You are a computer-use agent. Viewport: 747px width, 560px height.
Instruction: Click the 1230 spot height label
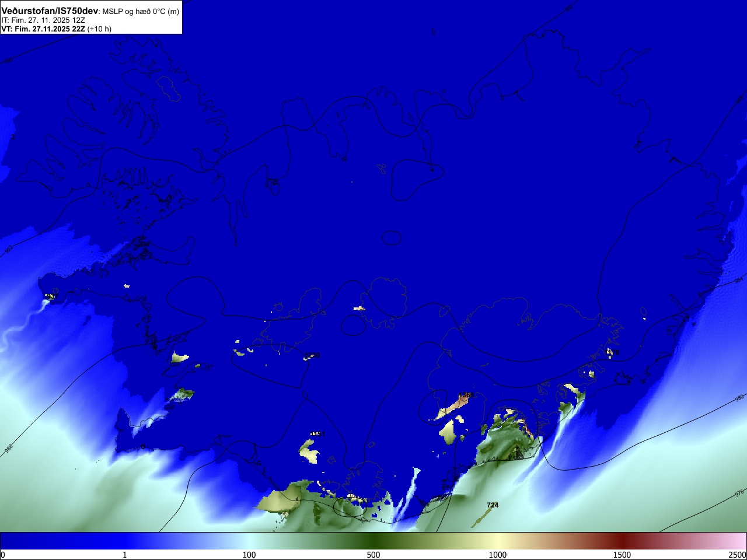(313, 355)
